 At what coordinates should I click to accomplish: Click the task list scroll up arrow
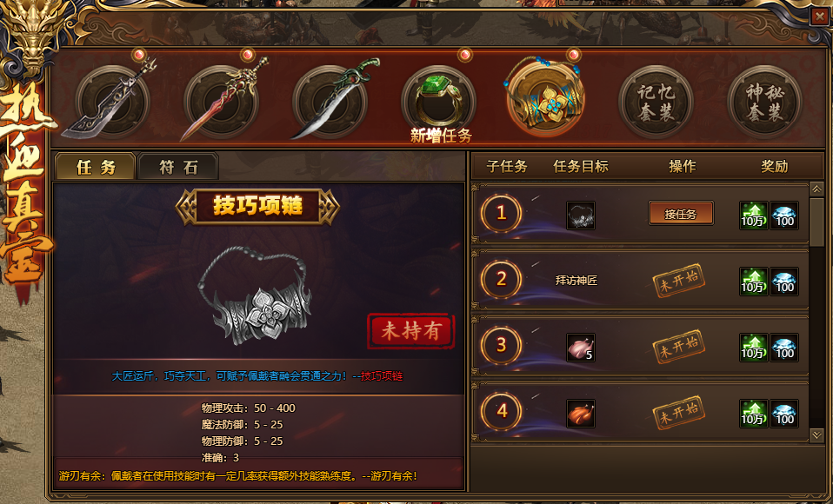click(816, 189)
